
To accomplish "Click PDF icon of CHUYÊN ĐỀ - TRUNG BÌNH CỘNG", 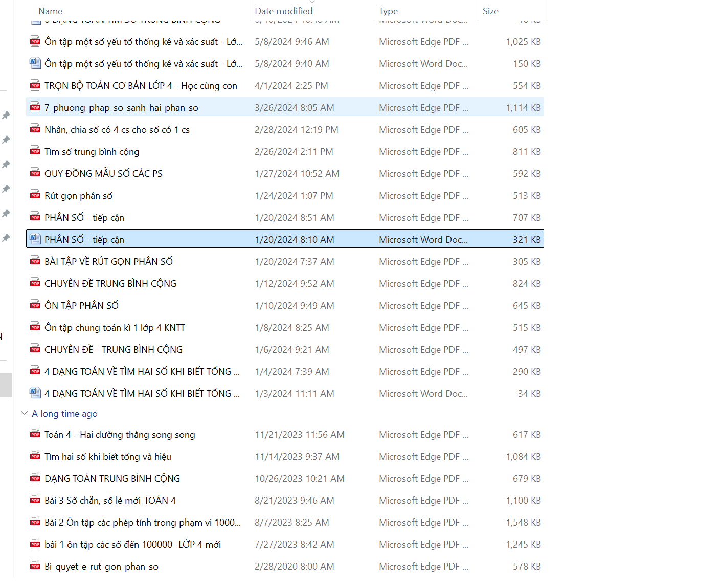I will coord(35,349).
